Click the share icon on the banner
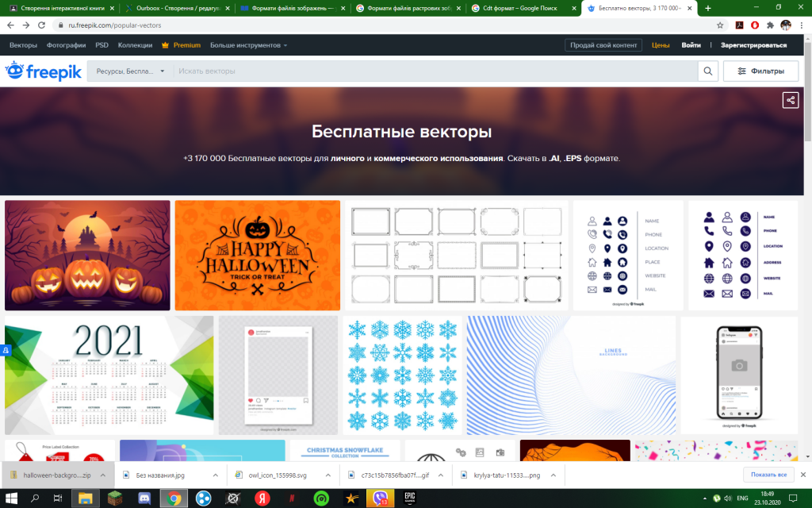 791,100
